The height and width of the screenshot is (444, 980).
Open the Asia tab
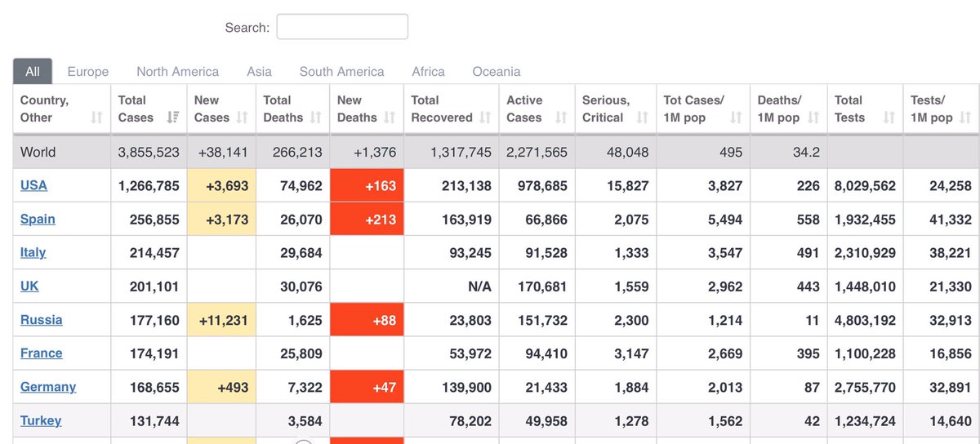[260, 72]
